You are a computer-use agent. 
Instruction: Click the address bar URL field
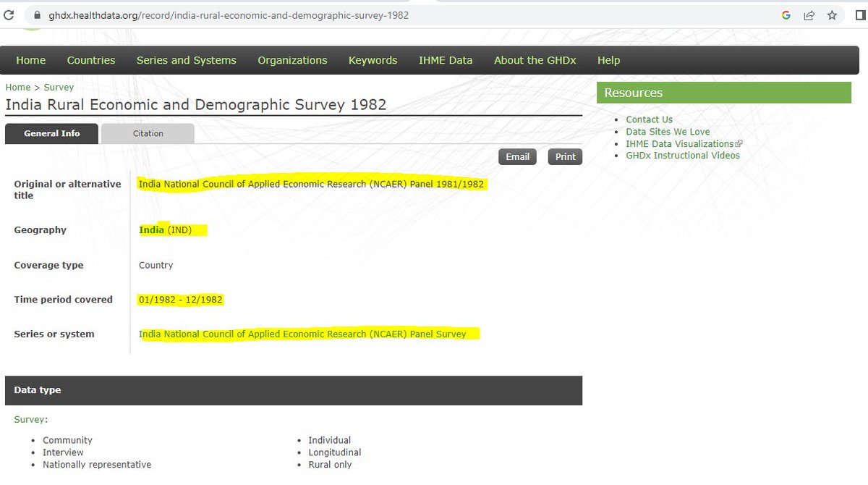434,14
